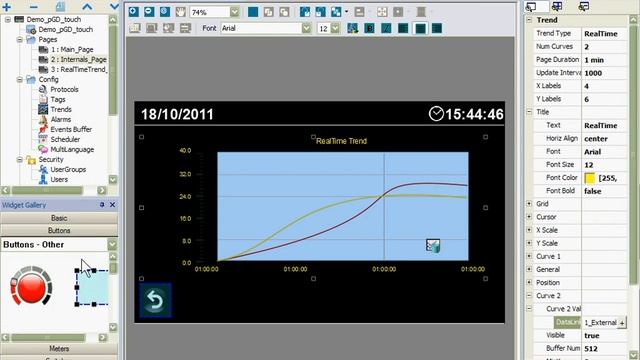Click the Bold B formatting icon
Screen dimensions: 640x360
click(x=369, y=28)
